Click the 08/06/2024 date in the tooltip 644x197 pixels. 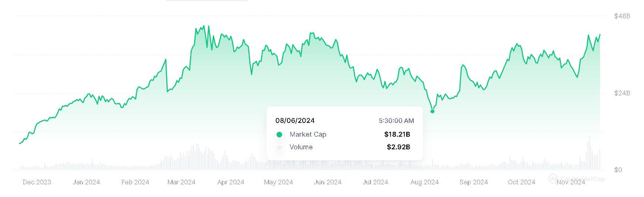coord(295,121)
